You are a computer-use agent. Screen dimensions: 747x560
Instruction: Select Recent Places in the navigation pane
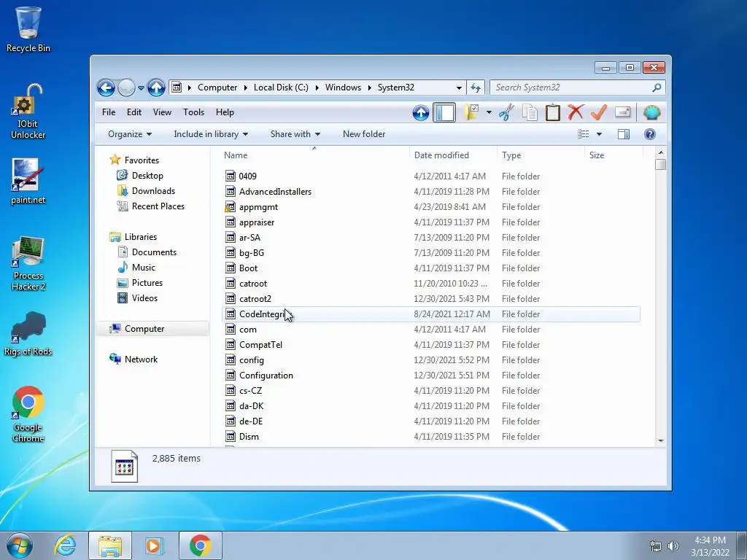pos(158,206)
